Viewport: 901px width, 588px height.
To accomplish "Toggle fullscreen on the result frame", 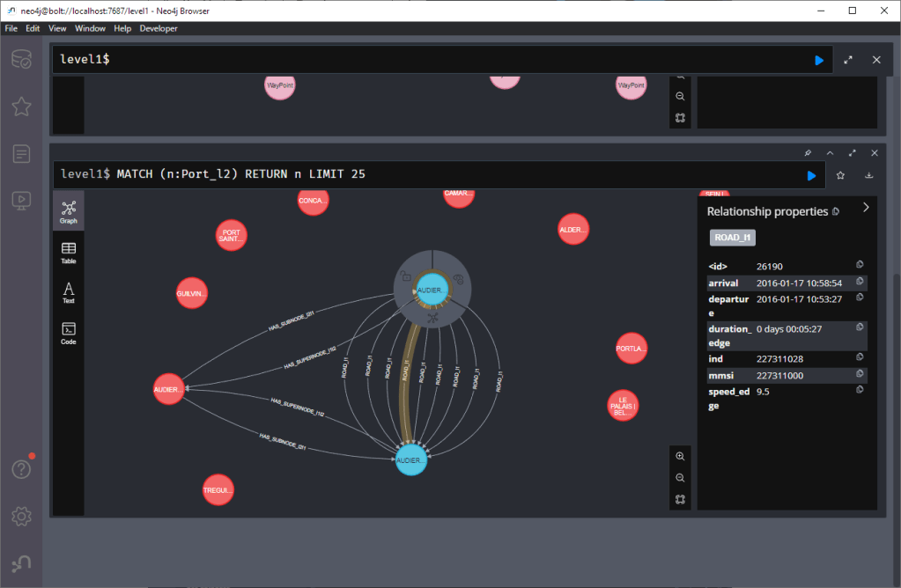I will [x=853, y=152].
